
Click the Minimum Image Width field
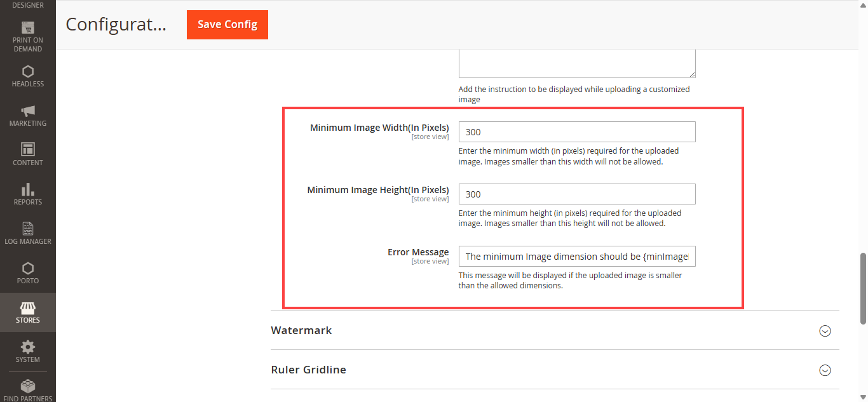576,132
